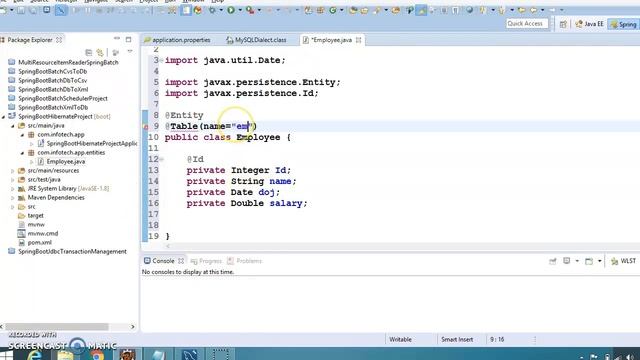Toggle the highlighted blue toolbar button near Save
Screen dimensions: 640x360
pos(60,10)
